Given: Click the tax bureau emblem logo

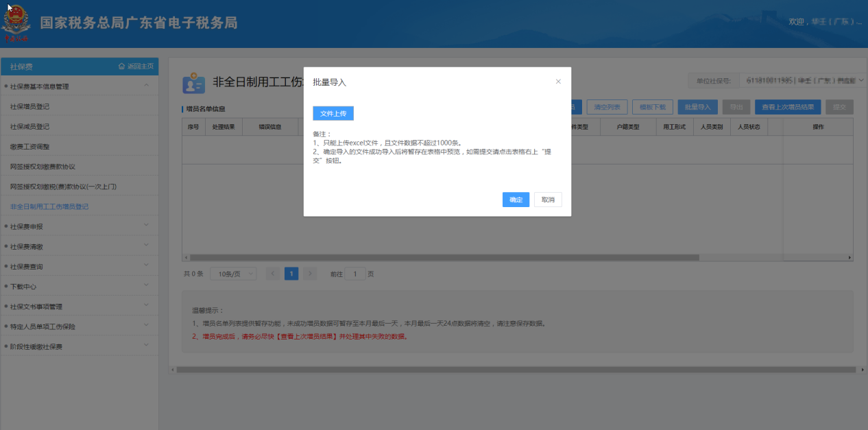Looking at the screenshot, I should click(15, 24).
